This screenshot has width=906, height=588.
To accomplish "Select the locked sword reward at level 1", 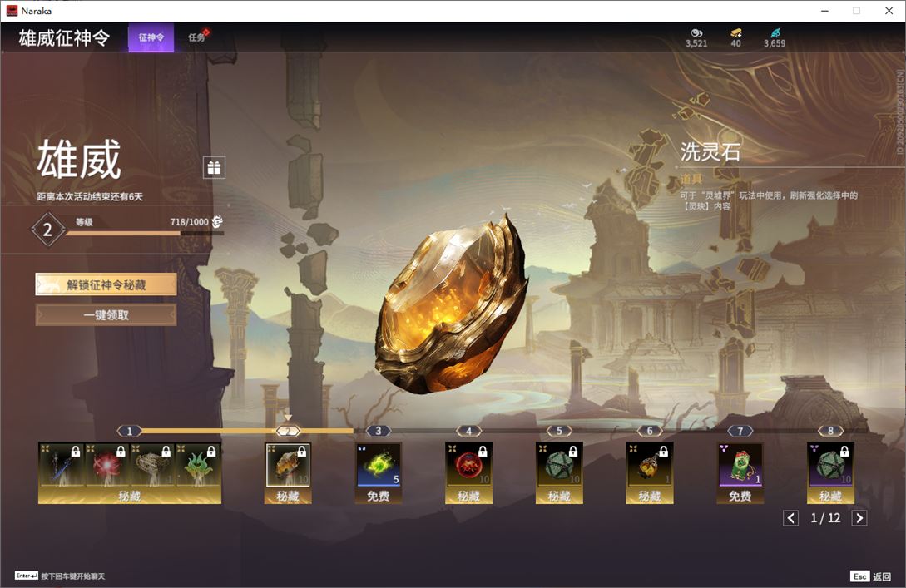I will coord(62,466).
